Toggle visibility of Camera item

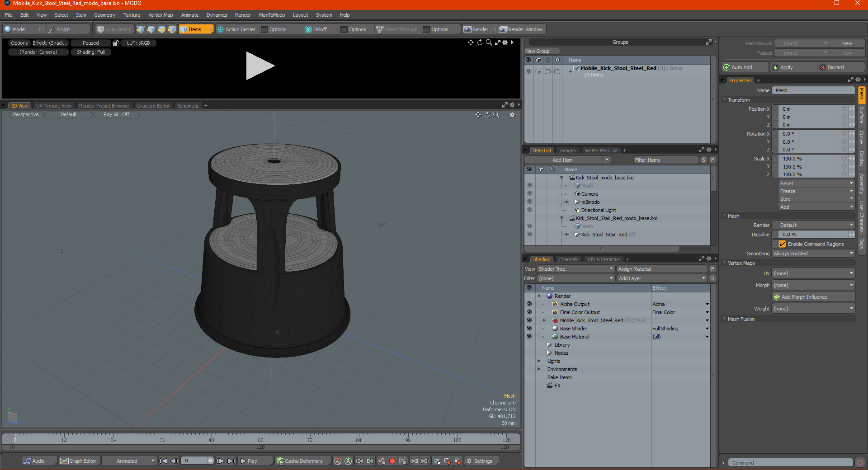tap(529, 194)
